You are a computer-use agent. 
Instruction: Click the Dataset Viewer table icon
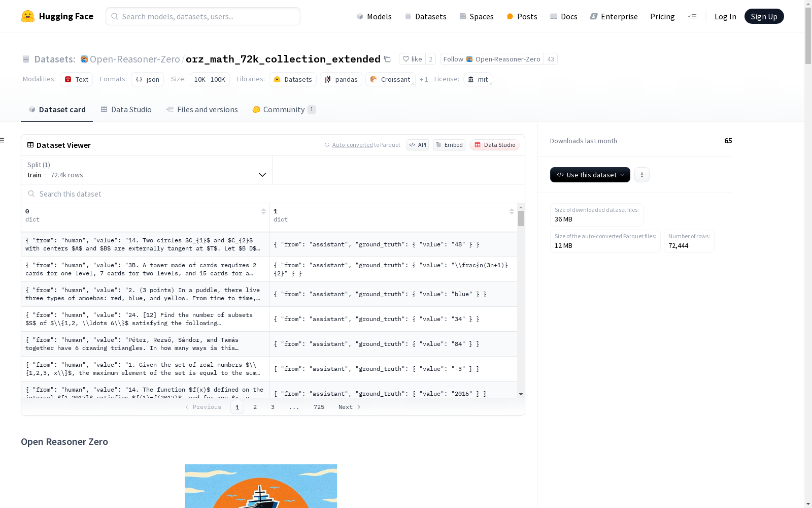coord(30,145)
